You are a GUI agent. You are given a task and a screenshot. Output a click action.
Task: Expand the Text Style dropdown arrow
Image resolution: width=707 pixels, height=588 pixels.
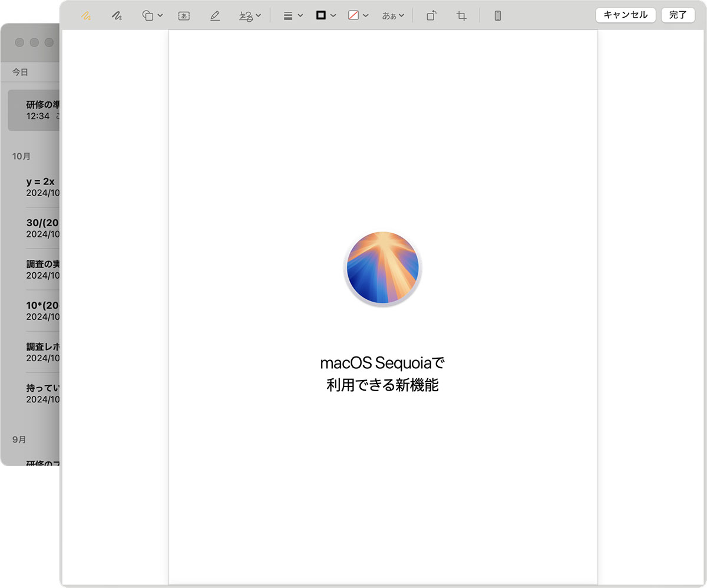402,16
